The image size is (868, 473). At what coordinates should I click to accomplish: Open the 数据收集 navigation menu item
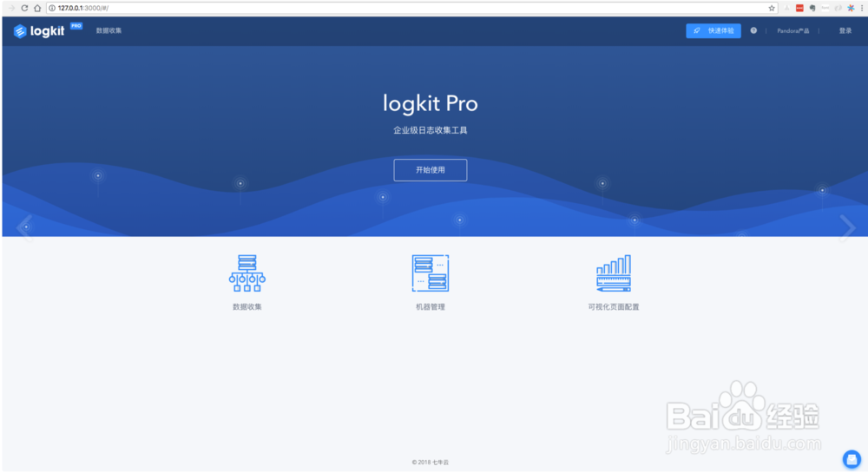pyautogui.click(x=108, y=30)
